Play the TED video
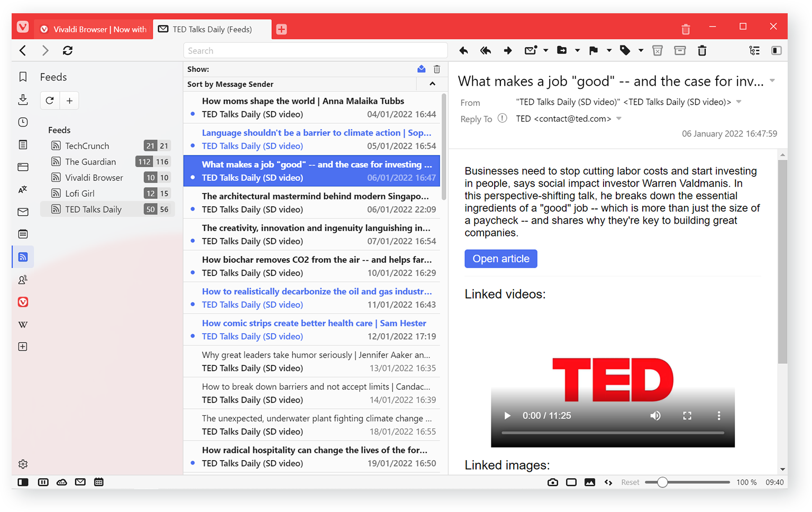 coord(507,416)
